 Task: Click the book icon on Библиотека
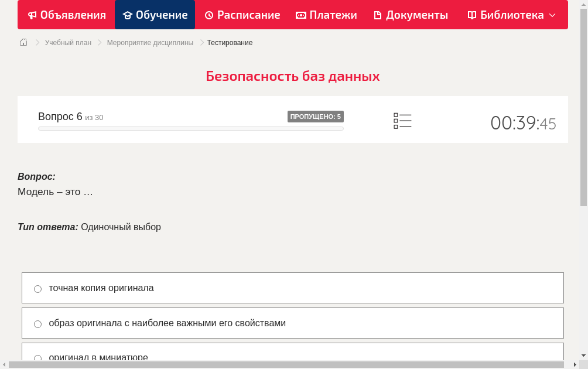coord(471,15)
